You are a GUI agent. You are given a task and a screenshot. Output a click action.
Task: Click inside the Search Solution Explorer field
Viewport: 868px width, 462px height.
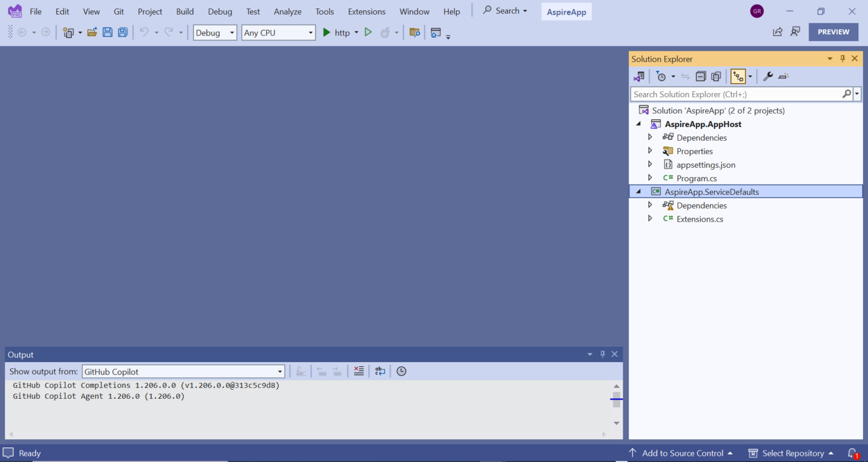(735, 94)
